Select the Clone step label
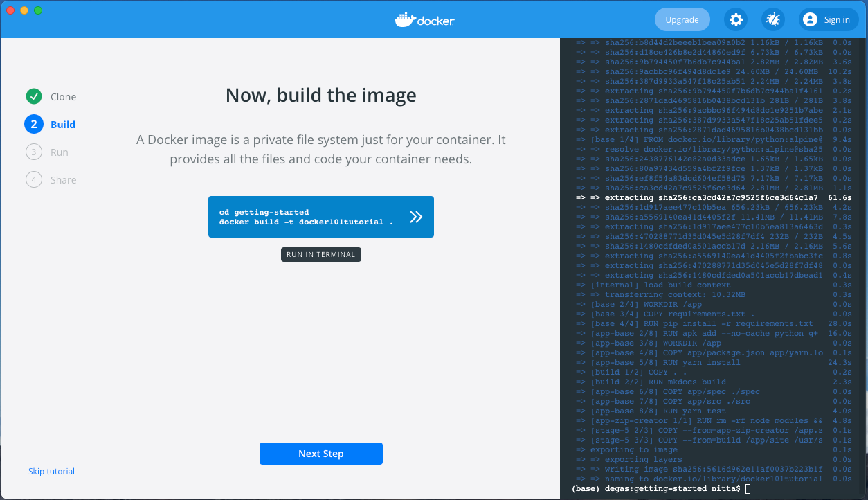This screenshot has width=868, height=500. 63,97
